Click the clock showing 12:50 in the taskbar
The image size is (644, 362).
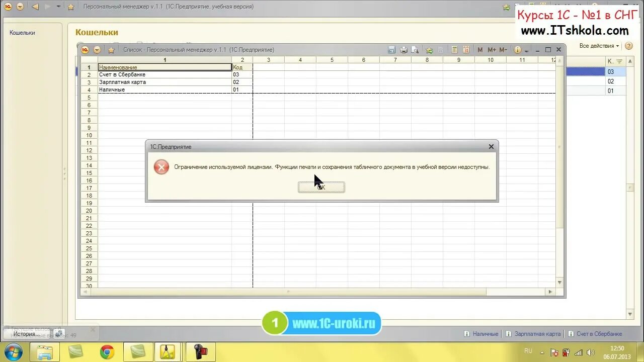click(617, 348)
